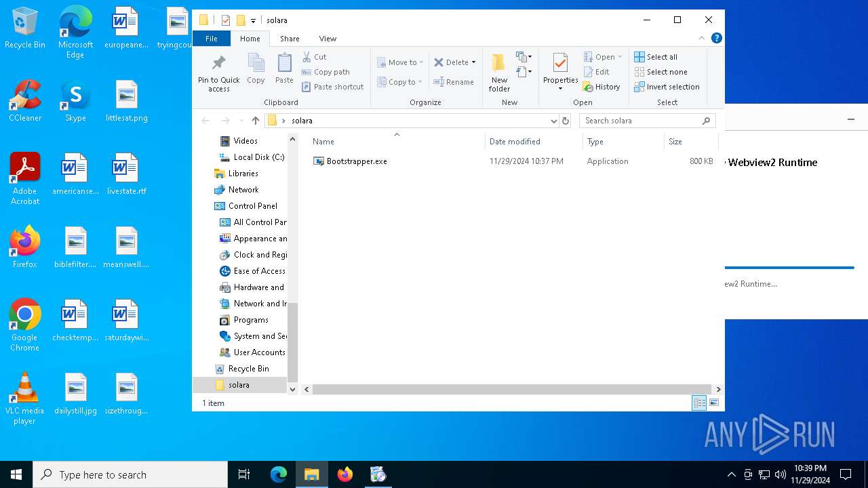Switch to Details view icon in status bar
Screen dimensions: 868x488
point(699,403)
